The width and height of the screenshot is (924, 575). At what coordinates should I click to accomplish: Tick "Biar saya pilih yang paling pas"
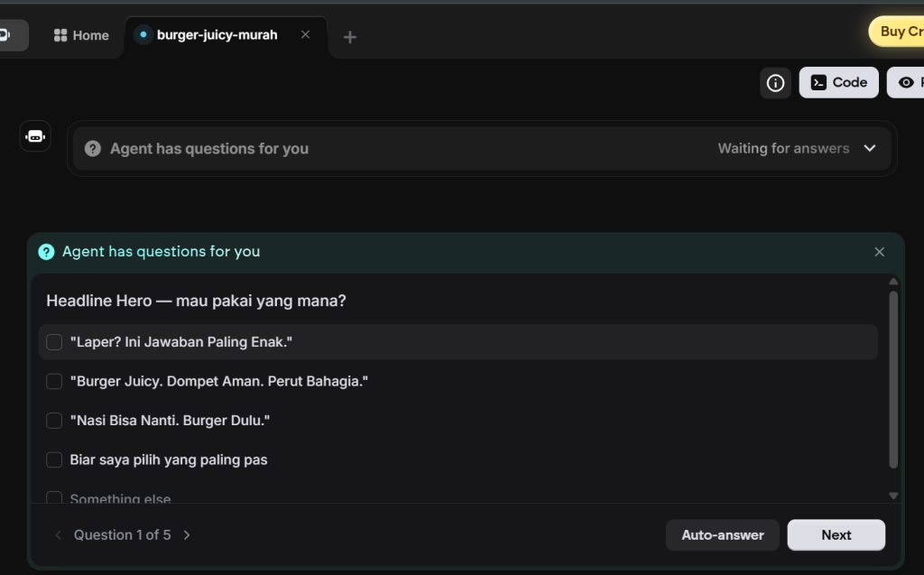click(x=54, y=460)
